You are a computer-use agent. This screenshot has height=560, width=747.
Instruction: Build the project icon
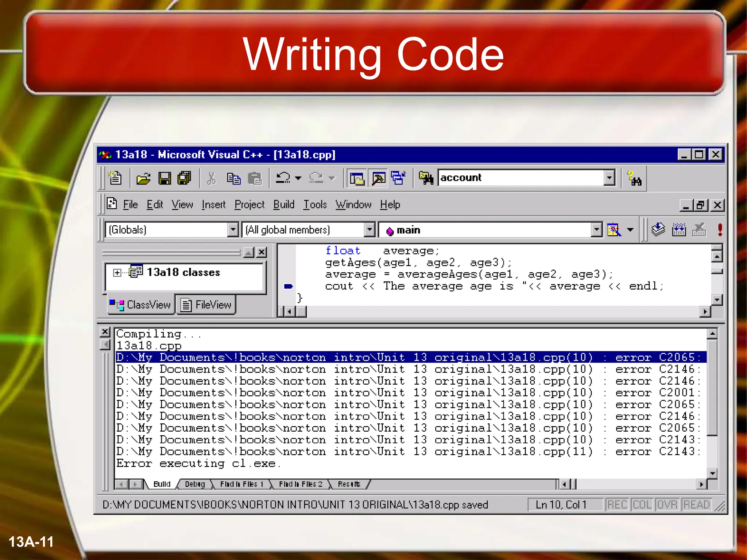[679, 230]
